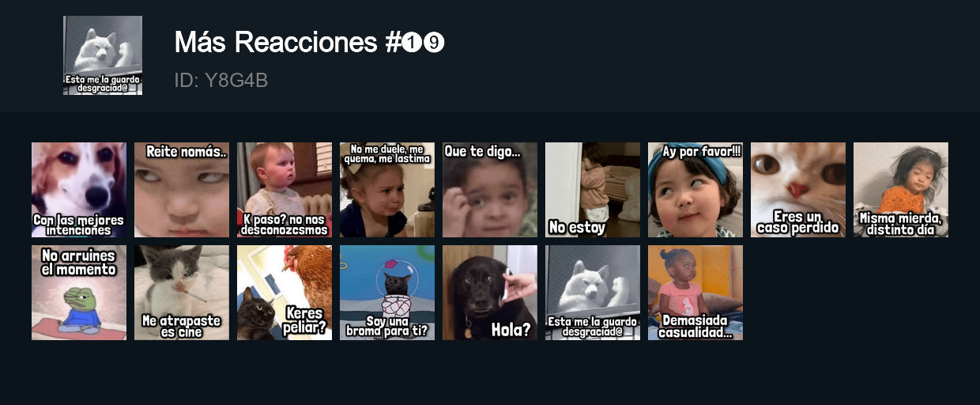The width and height of the screenshot is (980, 405).
Task: Choose the 'Misma mierda, distinto día' sticker
Action: [x=901, y=190]
